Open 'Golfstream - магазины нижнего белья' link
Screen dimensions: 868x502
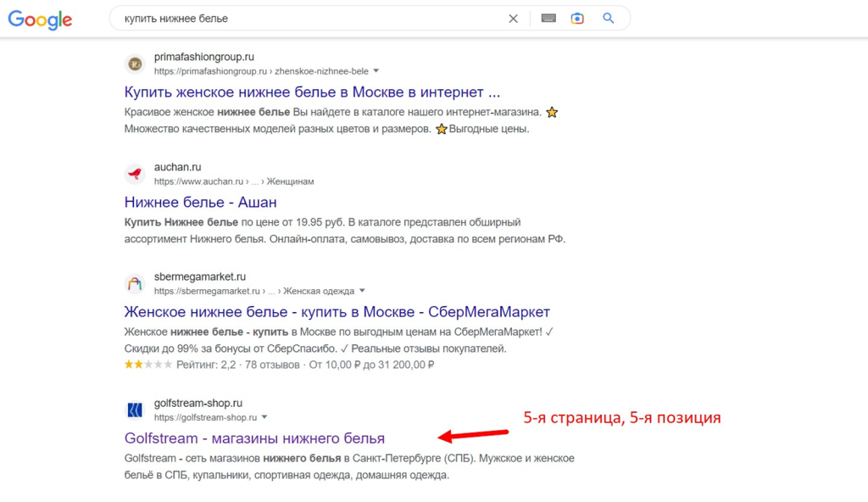[254, 438]
